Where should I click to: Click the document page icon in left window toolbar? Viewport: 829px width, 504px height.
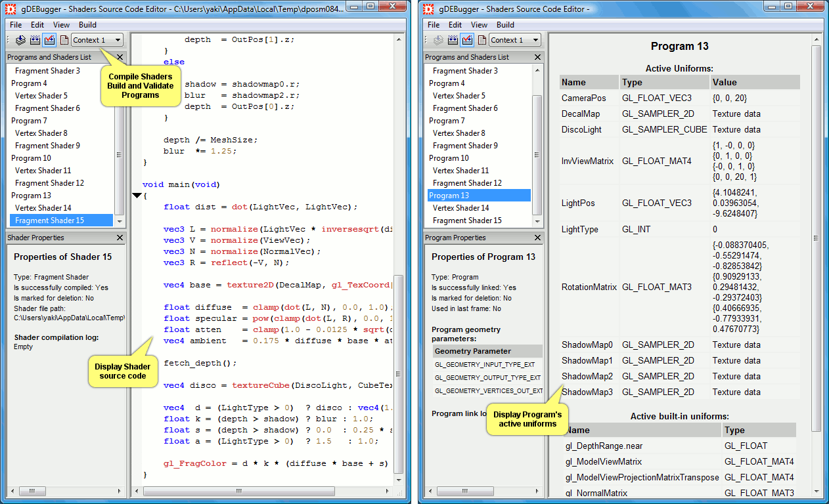coord(64,40)
